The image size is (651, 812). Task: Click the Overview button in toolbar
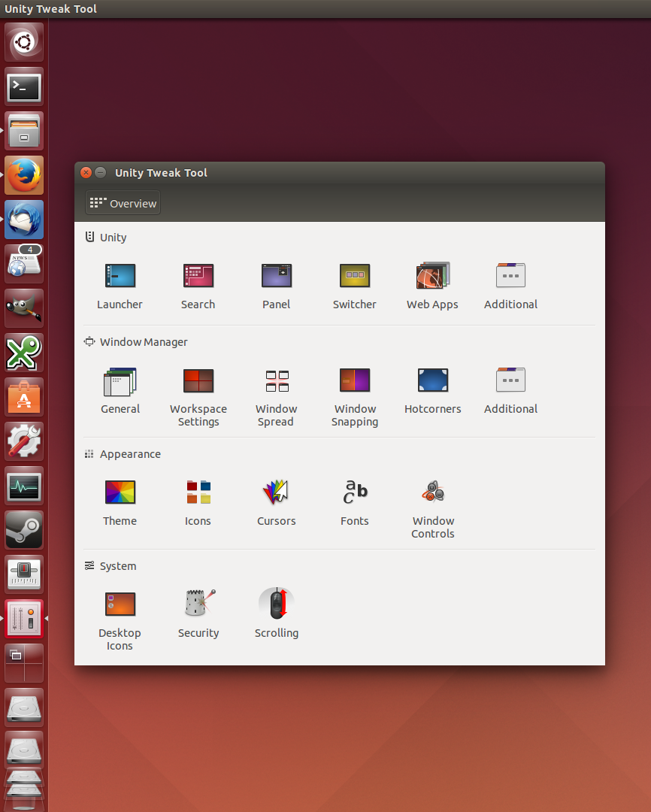[123, 203]
